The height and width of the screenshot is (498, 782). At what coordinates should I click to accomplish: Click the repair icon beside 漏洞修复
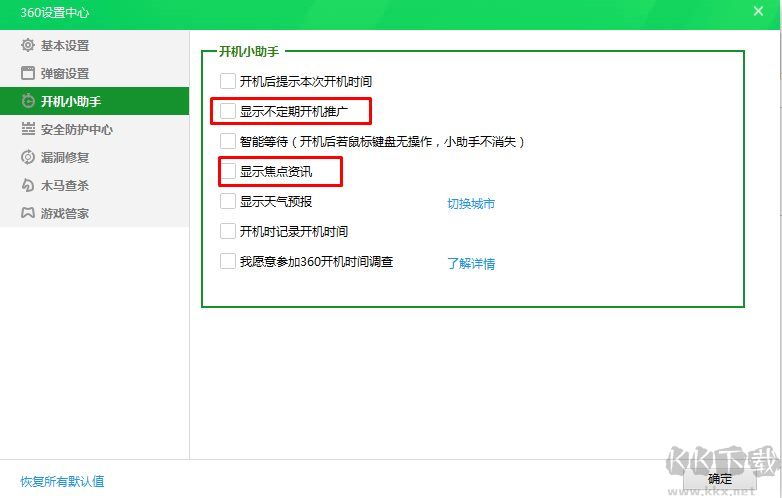(28, 157)
